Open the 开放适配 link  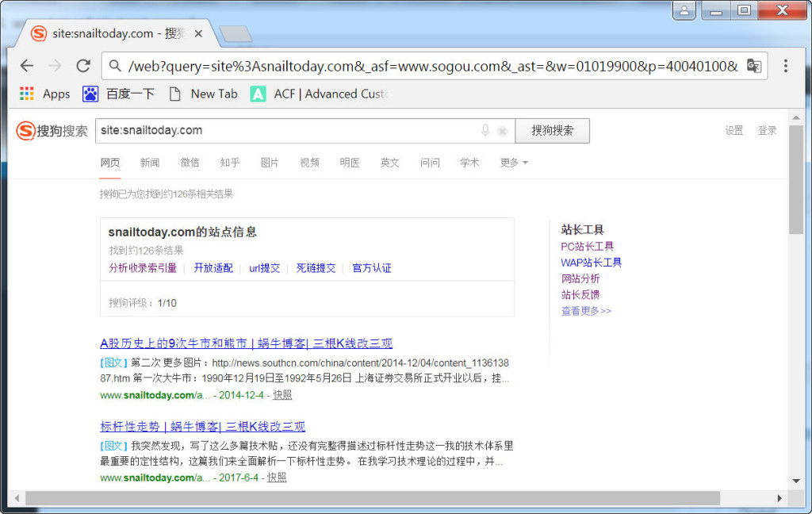point(213,268)
